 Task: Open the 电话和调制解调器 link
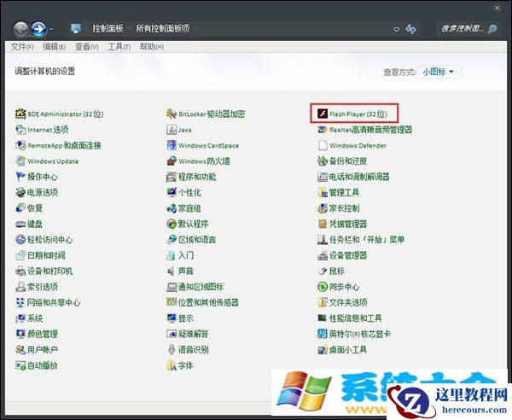(359, 177)
